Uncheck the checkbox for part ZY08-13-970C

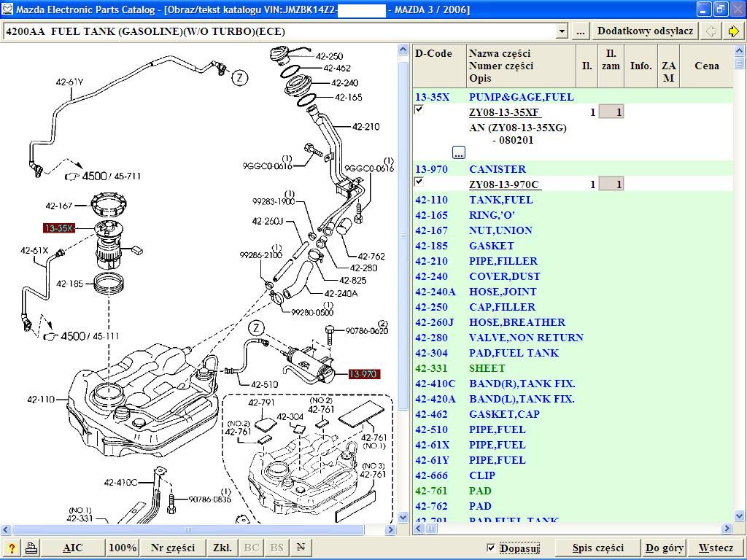point(419,182)
